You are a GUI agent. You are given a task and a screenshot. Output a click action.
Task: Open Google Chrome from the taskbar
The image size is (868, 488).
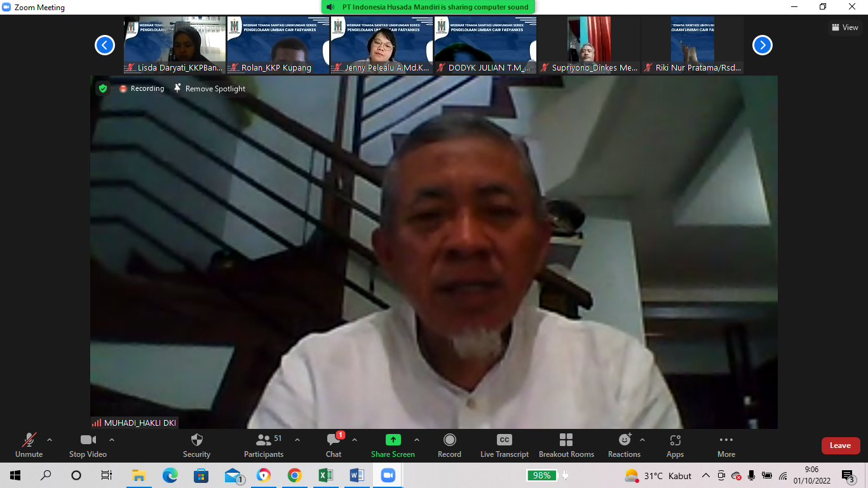coord(294,475)
